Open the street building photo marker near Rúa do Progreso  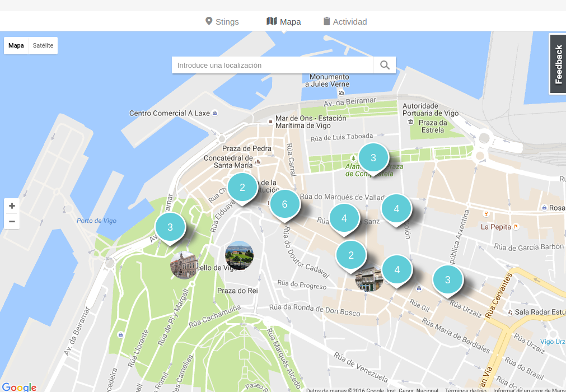coord(369,279)
